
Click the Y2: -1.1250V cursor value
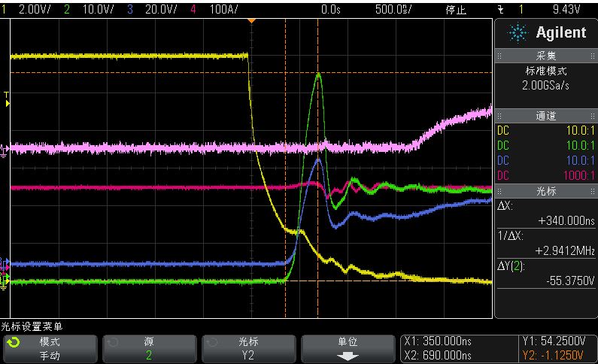point(553,356)
